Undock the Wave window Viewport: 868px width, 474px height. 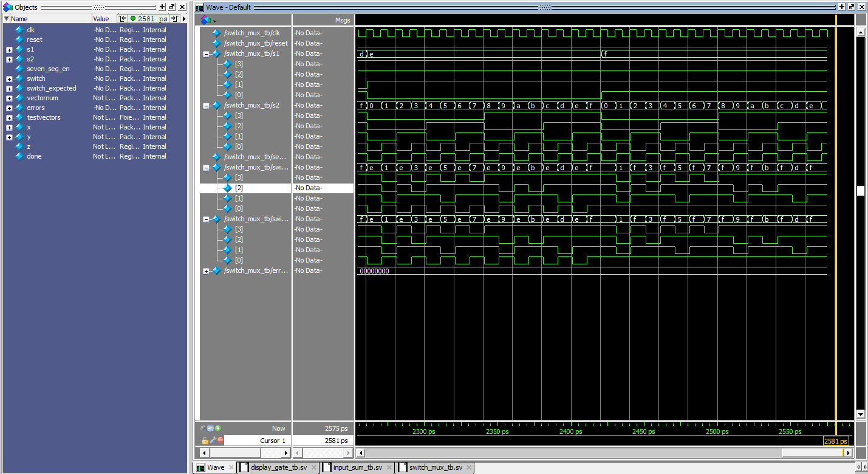pyautogui.click(x=851, y=7)
